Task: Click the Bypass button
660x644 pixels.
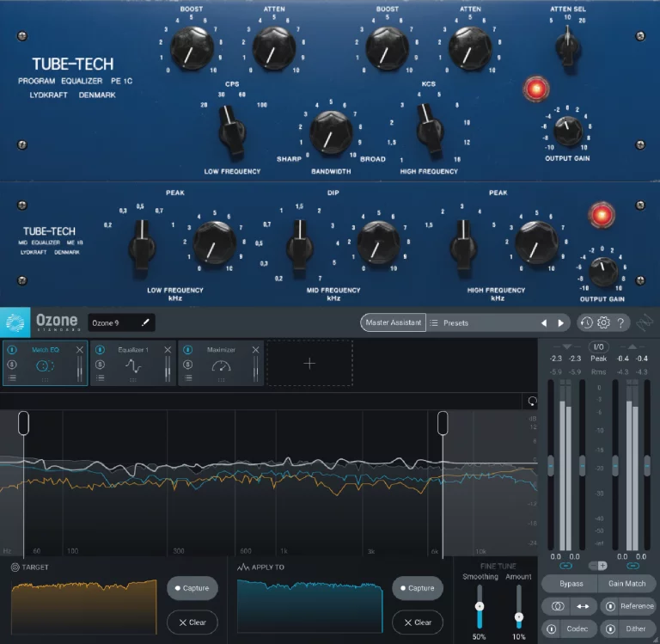Action: coord(571,584)
